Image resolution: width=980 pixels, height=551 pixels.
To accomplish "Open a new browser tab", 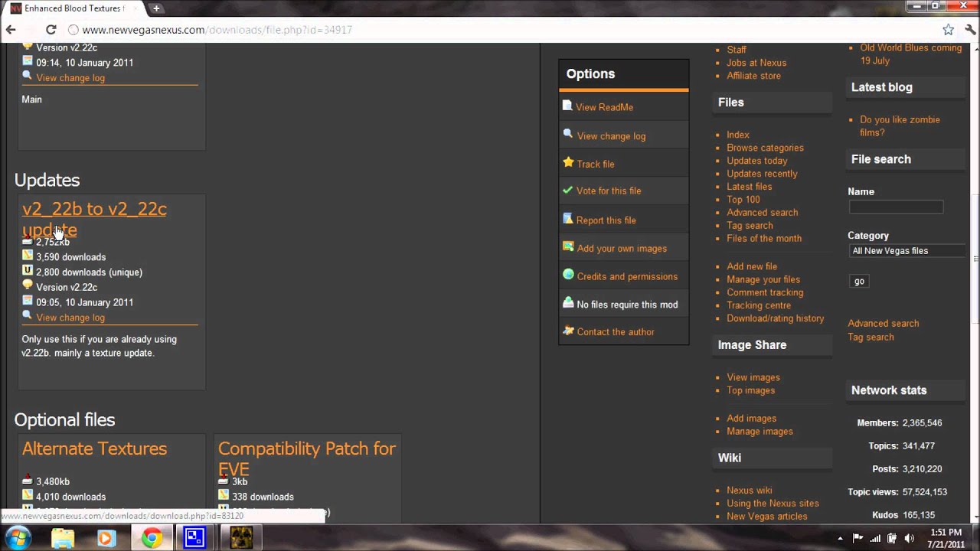I will [156, 8].
